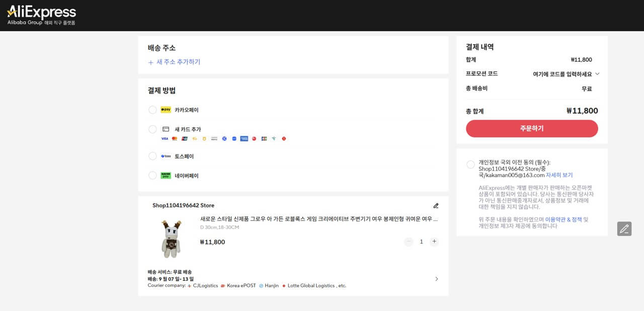Viewport: 644px width, 311px height.
Task: Click the 배송 서비스: 무료 배송 text
Action: (x=170, y=272)
